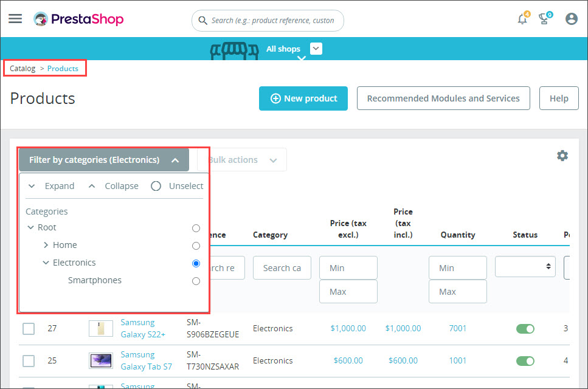Toggle status of Samsung Galaxy Tab S7
Viewport: 588px width, 389px height.
coord(525,361)
